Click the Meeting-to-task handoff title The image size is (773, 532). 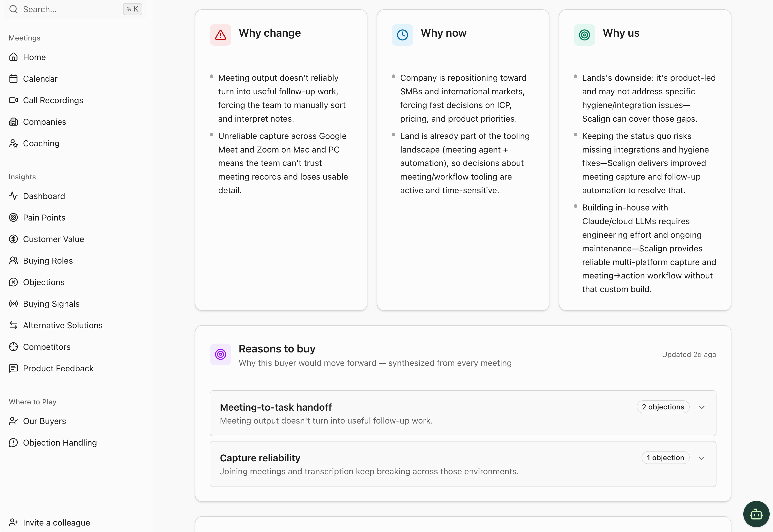click(x=276, y=407)
